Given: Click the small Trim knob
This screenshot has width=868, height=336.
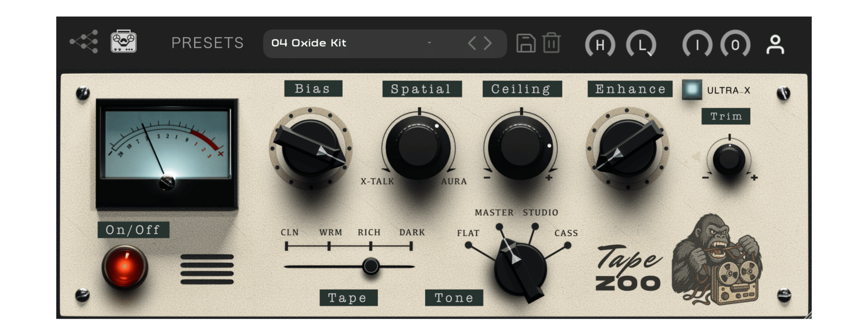Looking at the screenshot, I should (729, 160).
